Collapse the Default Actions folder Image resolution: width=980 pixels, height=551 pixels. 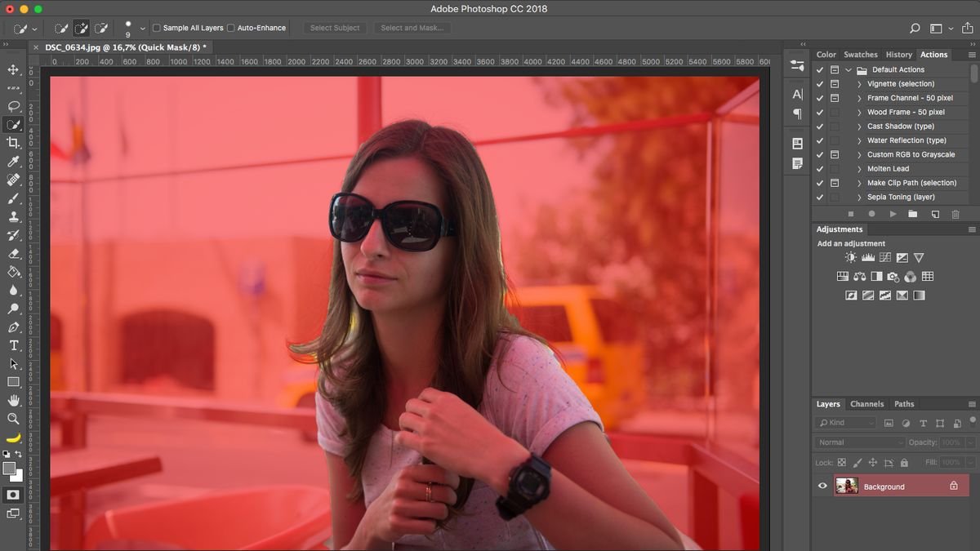pyautogui.click(x=848, y=69)
